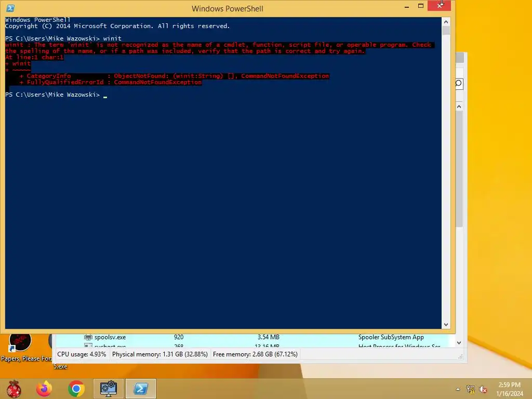Image resolution: width=532 pixels, height=399 pixels.
Task: Click the PowerShell scrollbar up arrow
Action: (446, 22)
